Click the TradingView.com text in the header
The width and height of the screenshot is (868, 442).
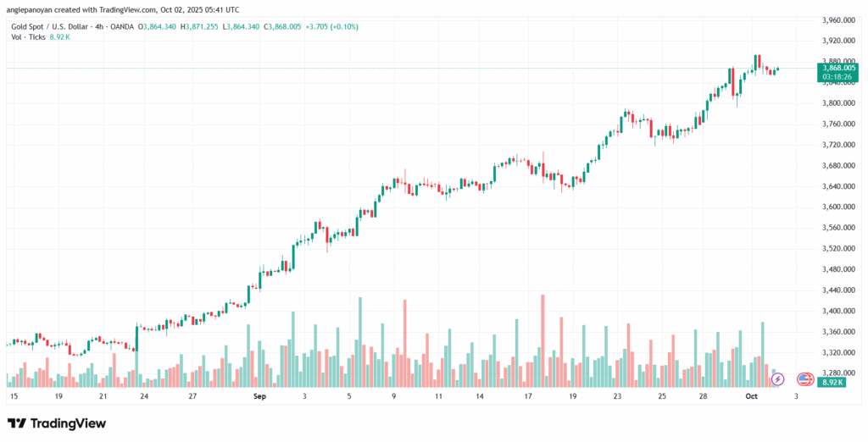125,9
